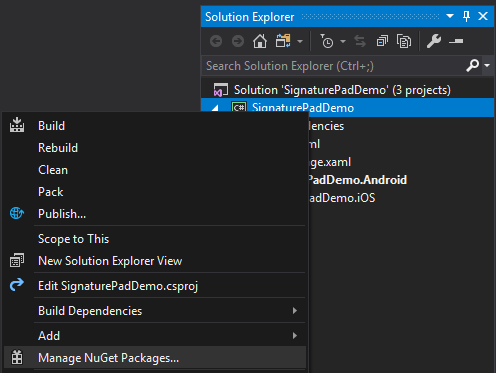
Task: Toggle Preview Selected Items icon
Action: pos(456,41)
